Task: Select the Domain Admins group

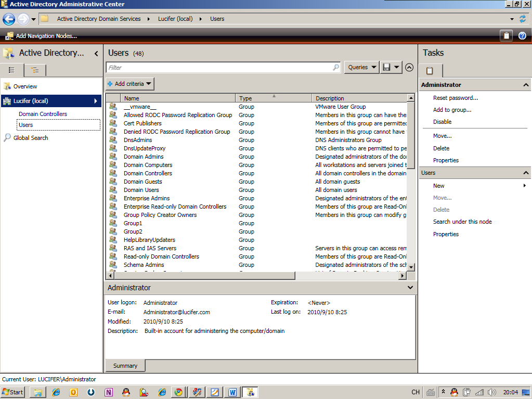Action: (256, 157)
